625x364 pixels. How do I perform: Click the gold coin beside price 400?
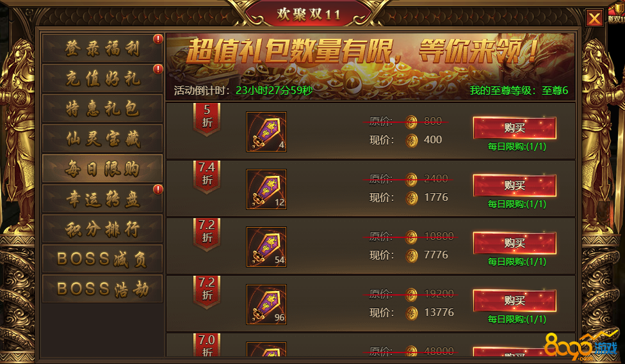tap(411, 141)
